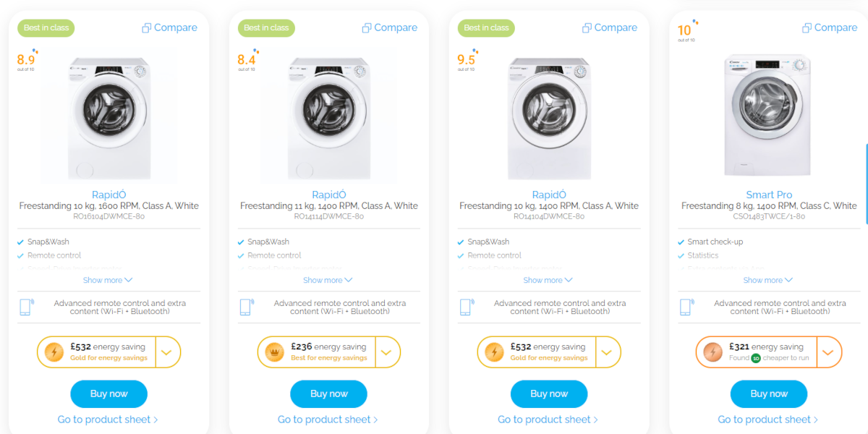The image size is (868, 434).
Task: Click Compare icon on Smart Pro card
Action: 807,28
